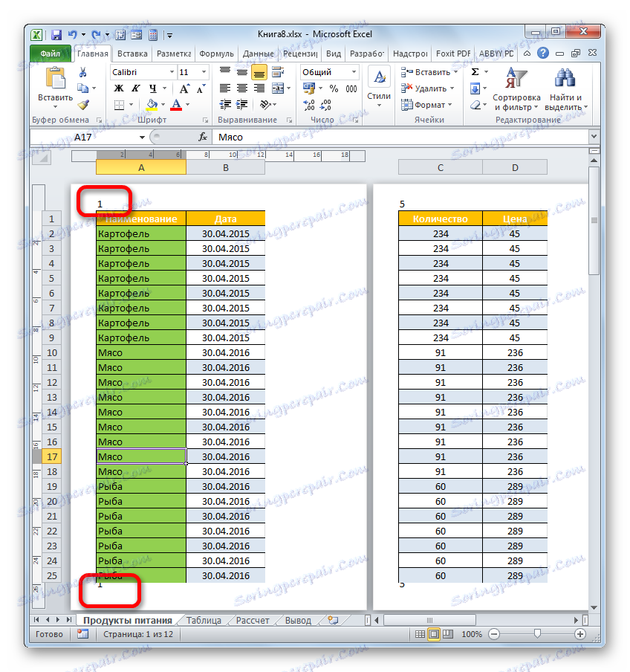Click the decrease decimal icon
The image size is (630, 672).
326,105
